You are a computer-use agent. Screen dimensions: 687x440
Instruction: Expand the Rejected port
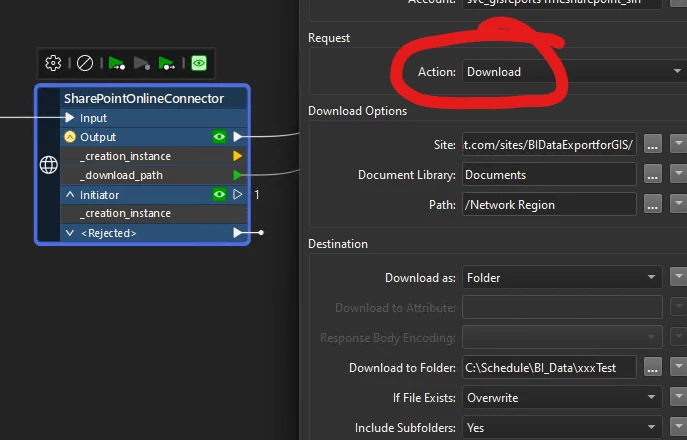(70, 233)
